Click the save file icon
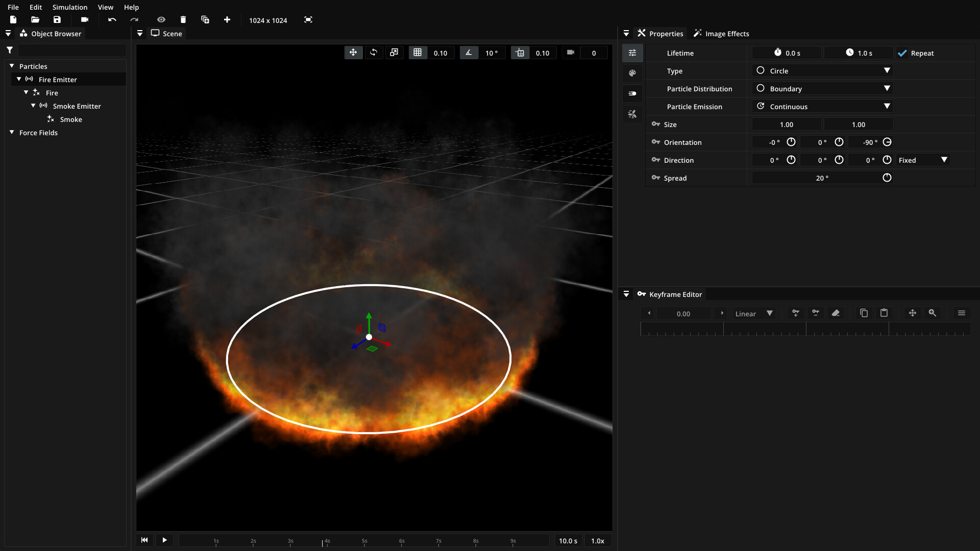Viewport: 980px width, 551px height. click(x=57, y=20)
